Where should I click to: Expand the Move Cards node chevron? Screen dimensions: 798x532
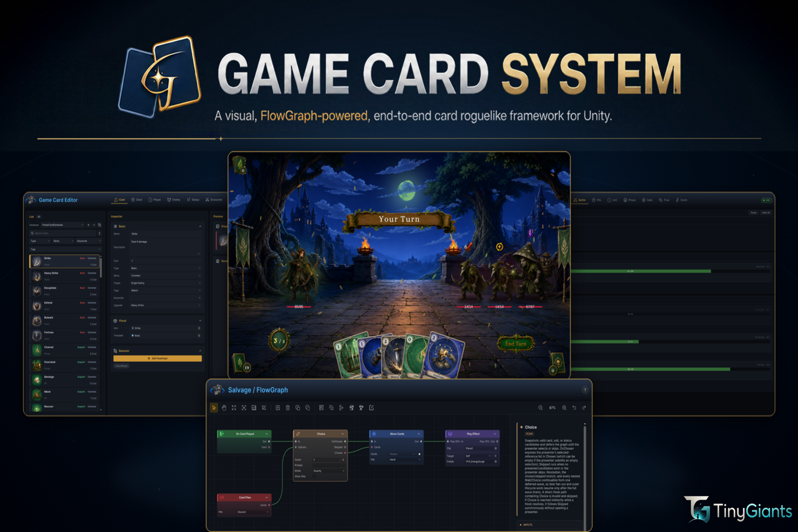click(419, 434)
